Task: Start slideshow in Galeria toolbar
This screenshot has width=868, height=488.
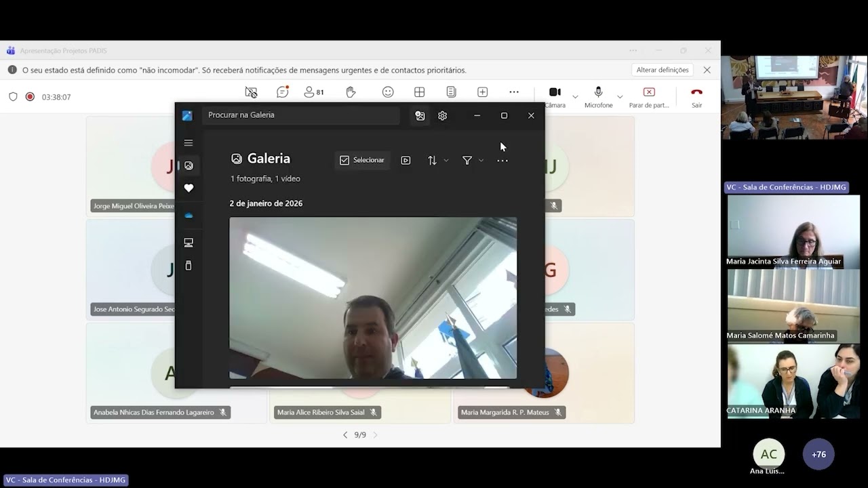Action: pyautogui.click(x=406, y=161)
